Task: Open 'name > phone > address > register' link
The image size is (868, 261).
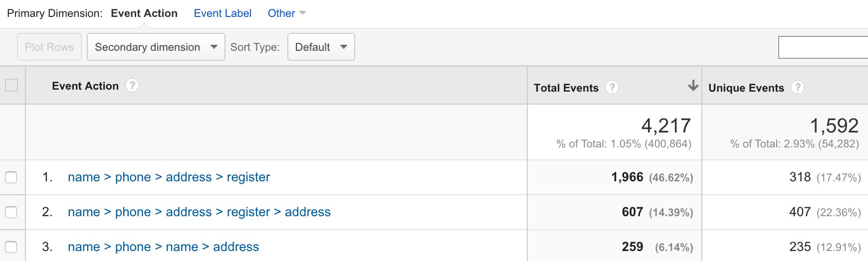Action: (x=169, y=177)
